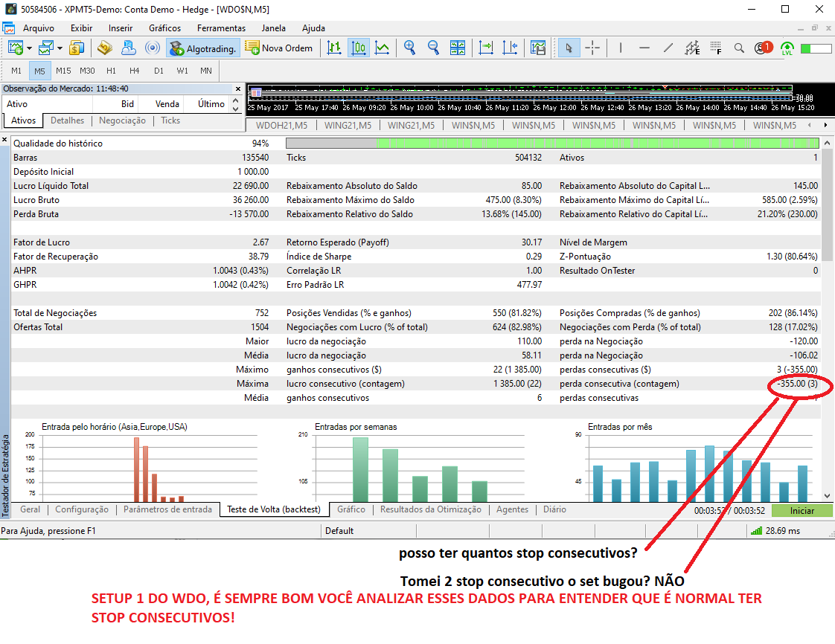Open search with the magnifying glass icon
The image size is (835, 644).
click(x=739, y=48)
